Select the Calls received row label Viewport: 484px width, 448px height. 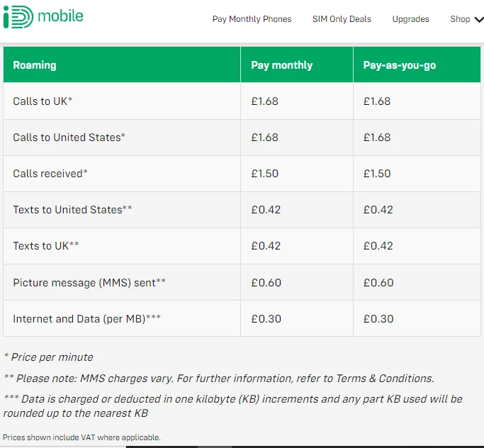tap(50, 174)
